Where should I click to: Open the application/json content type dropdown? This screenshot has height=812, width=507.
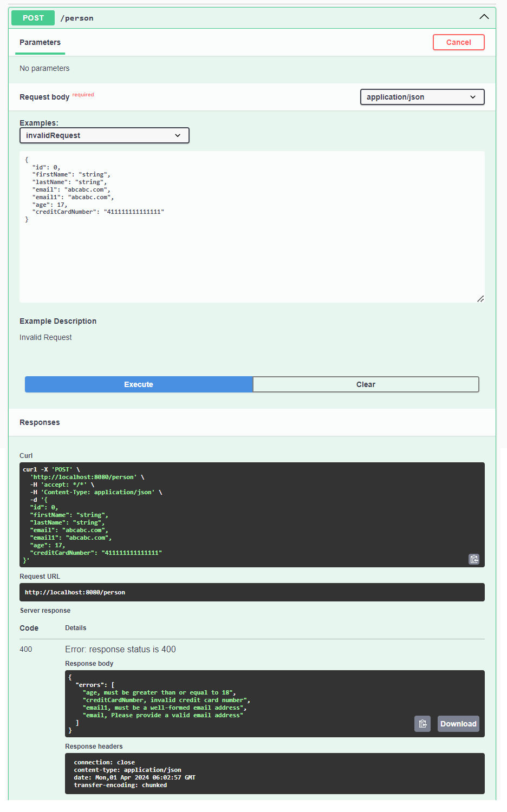[422, 97]
